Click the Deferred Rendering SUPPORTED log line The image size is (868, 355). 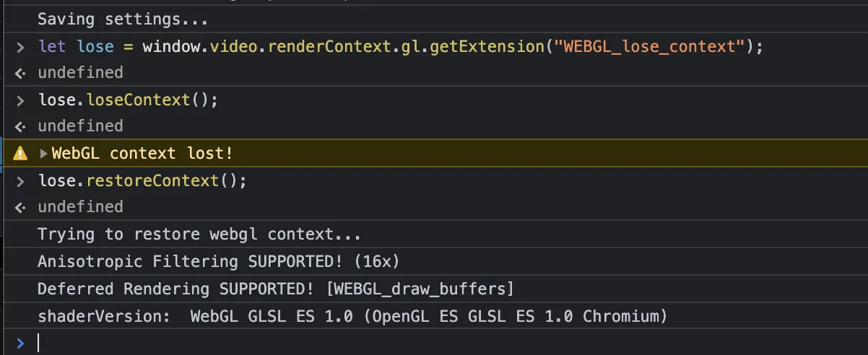coord(275,289)
